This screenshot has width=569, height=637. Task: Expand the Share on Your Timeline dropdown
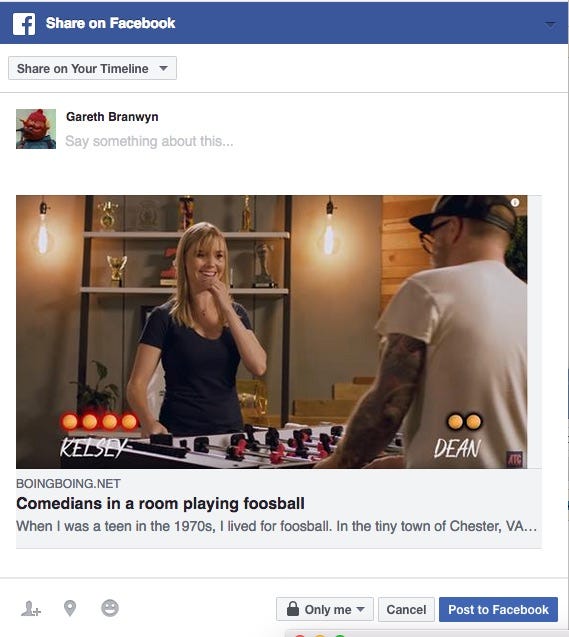[92, 68]
